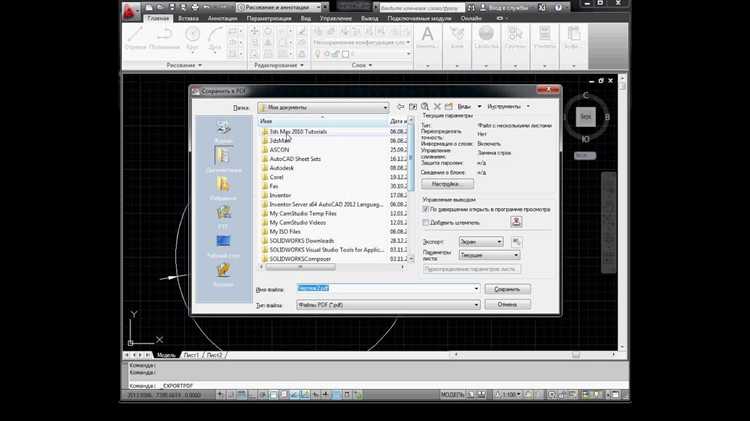Toggle МОДЕЛЬ space button in status bar
This screenshot has height=421, width=750.
452,395
